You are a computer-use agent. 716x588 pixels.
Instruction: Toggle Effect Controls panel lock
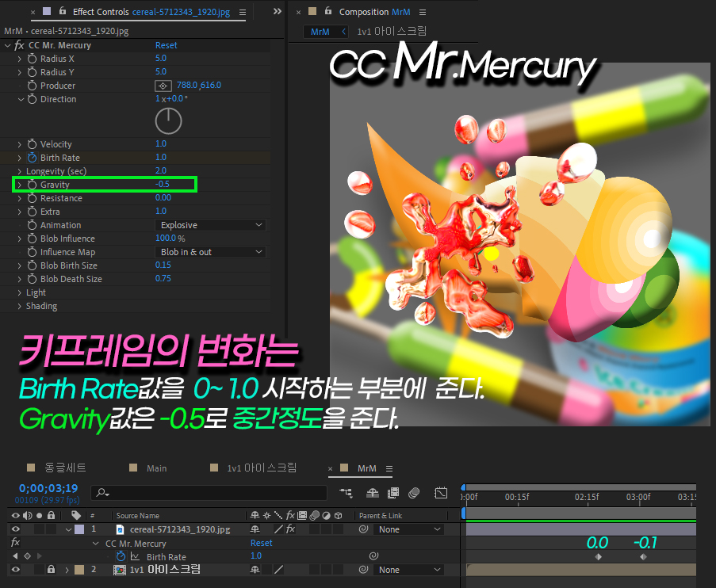63,11
